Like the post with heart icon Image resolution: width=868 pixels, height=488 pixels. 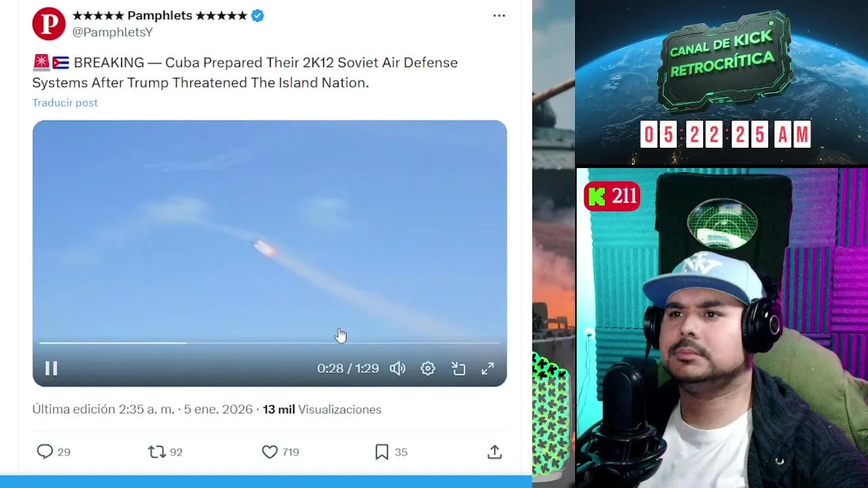point(269,451)
